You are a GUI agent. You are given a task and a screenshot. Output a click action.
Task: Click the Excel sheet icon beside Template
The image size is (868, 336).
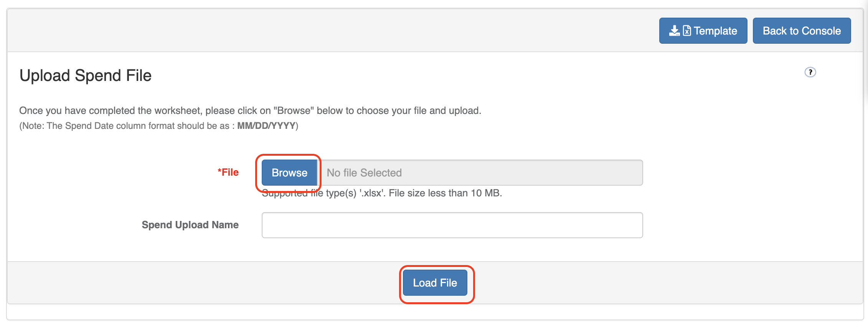click(687, 31)
